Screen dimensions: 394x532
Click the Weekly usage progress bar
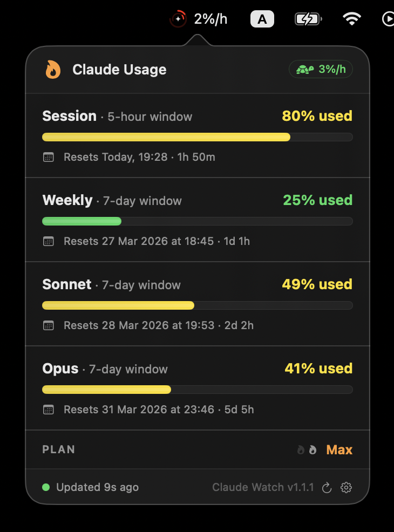coord(198,221)
